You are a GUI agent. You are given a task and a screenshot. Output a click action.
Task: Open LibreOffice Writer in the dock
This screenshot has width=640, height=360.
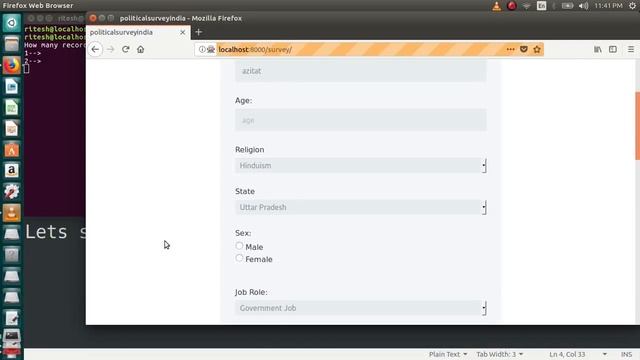pos(11,87)
